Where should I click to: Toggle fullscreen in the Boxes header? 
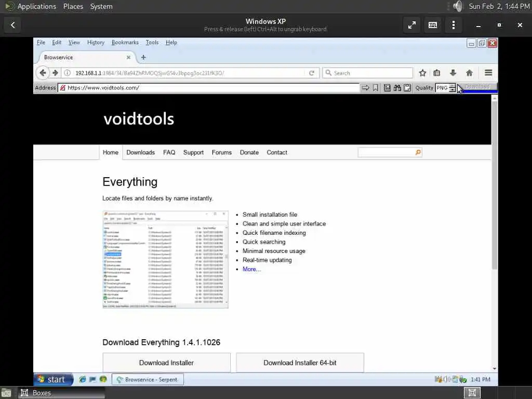(412, 25)
